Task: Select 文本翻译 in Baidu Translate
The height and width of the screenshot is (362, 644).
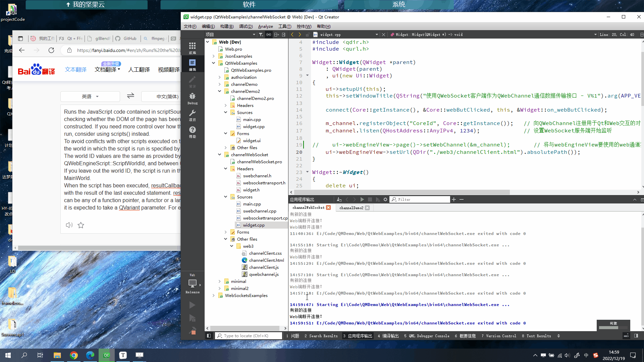Action: point(75,70)
